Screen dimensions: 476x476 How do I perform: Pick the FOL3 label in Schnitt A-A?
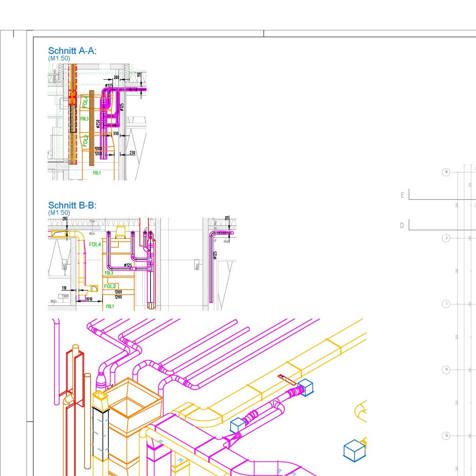point(85,119)
